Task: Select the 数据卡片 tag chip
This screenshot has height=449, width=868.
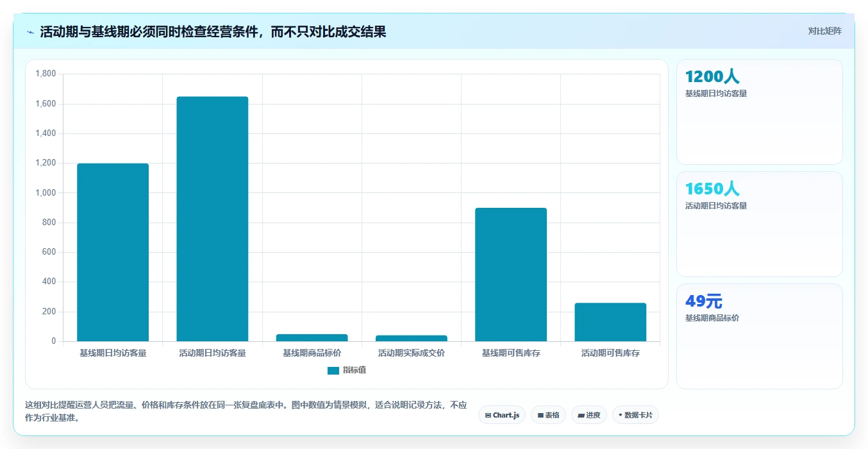Action: pos(635,415)
